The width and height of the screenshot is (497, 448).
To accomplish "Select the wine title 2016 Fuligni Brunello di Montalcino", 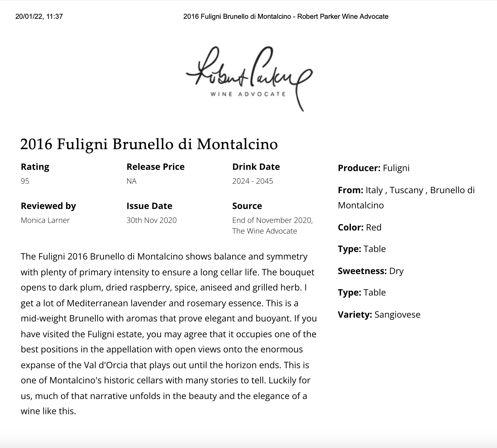I will [149, 144].
